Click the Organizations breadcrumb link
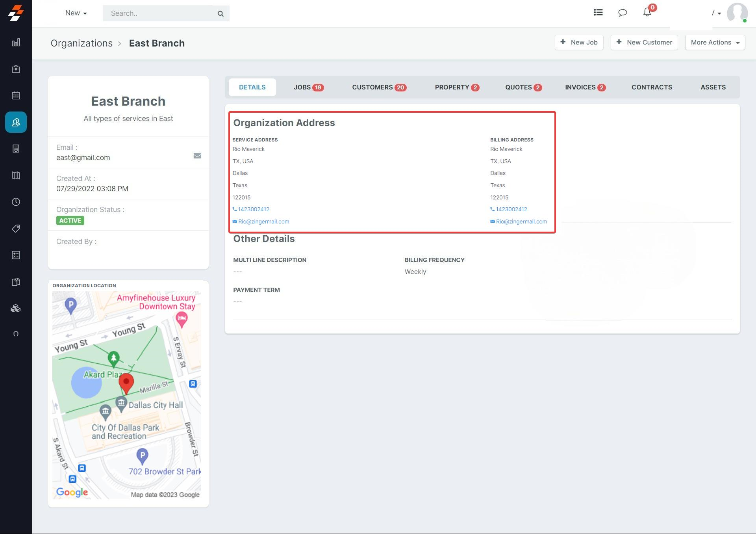The image size is (756, 534). pyautogui.click(x=82, y=43)
